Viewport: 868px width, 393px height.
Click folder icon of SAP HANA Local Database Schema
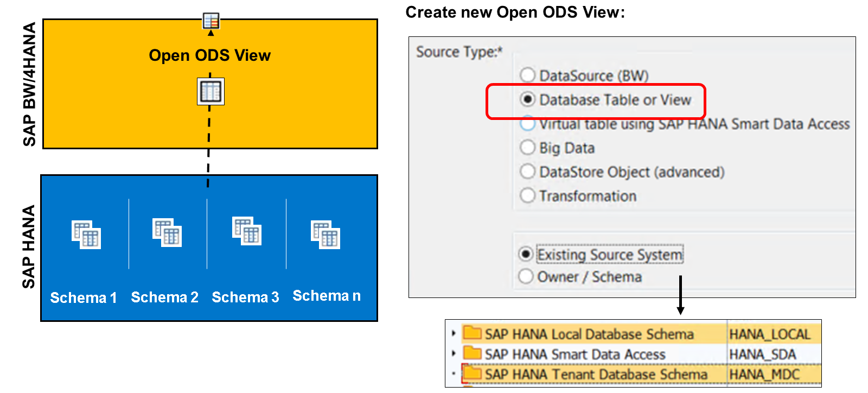473,333
